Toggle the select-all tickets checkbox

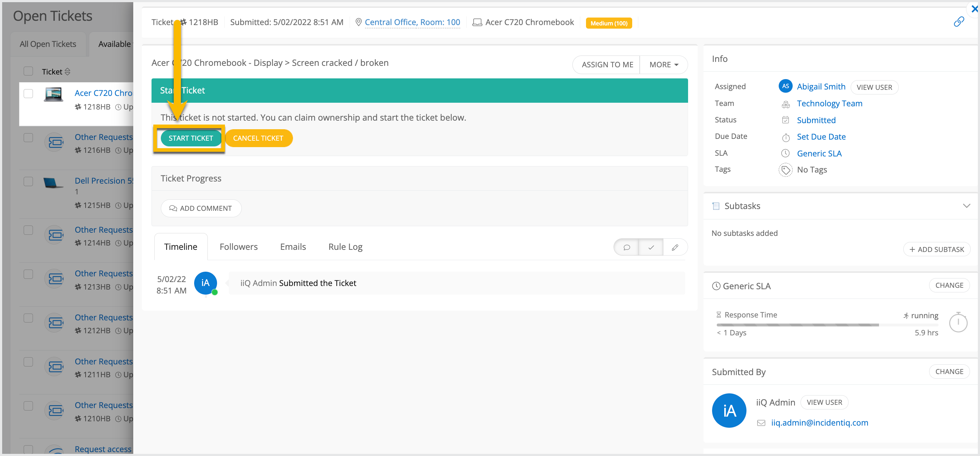[x=29, y=71]
